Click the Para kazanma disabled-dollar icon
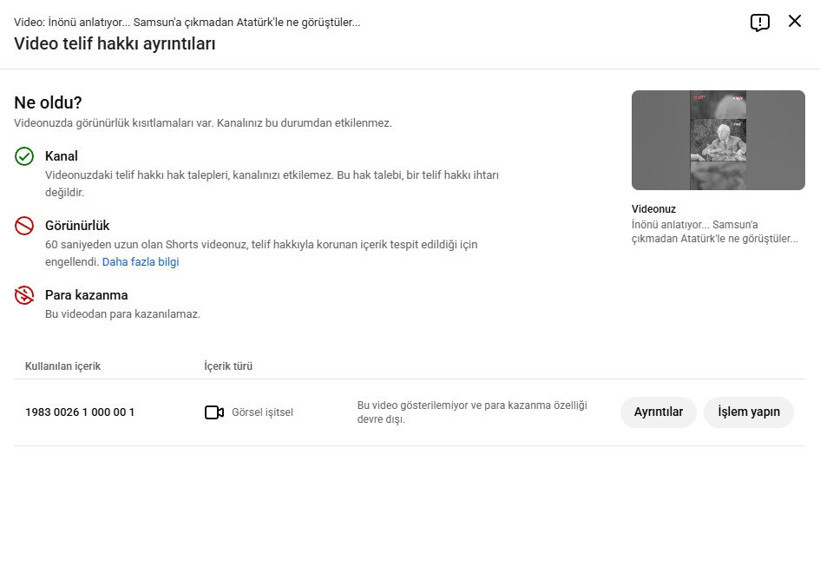Viewport: 820px width, 580px height. (24, 295)
